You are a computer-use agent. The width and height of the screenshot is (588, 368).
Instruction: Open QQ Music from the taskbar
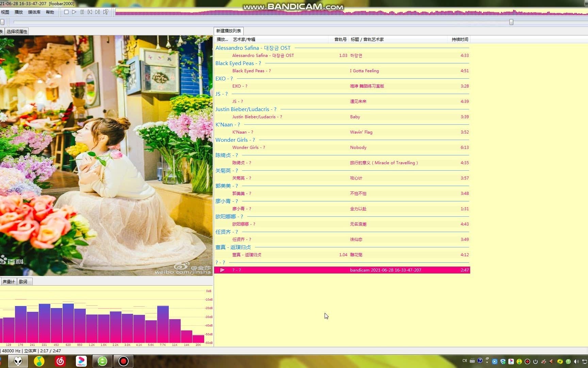point(39,361)
